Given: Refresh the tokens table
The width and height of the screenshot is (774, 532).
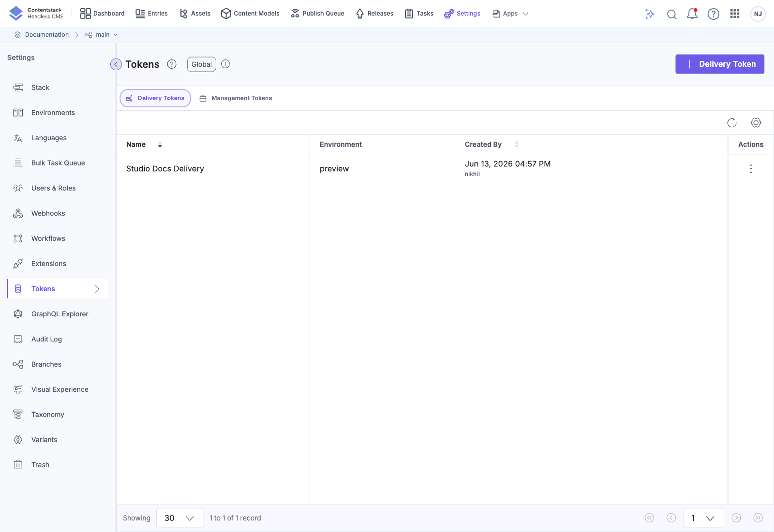Looking at the screenshot, I should 732,123.
